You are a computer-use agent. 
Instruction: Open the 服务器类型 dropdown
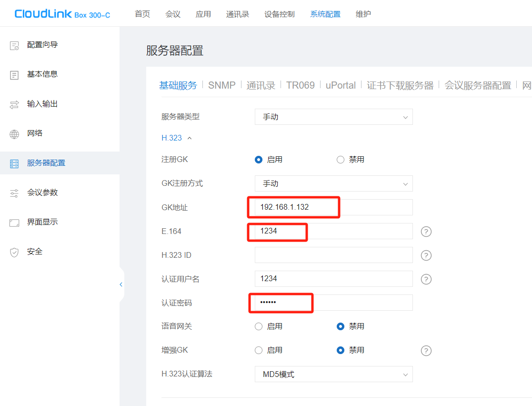pos(333,117)
